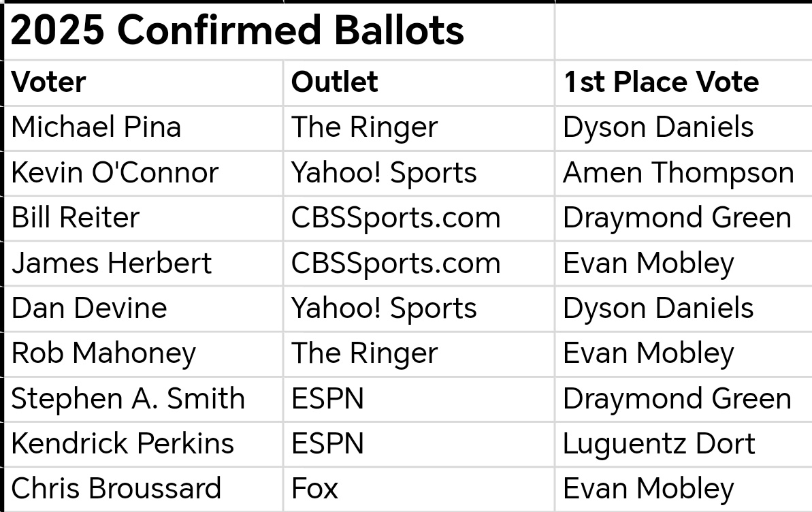Click the 'Kevin O'Connor' voter cell
The height and width of the screenshot is (512, 812).
click(x=144, y=173)
